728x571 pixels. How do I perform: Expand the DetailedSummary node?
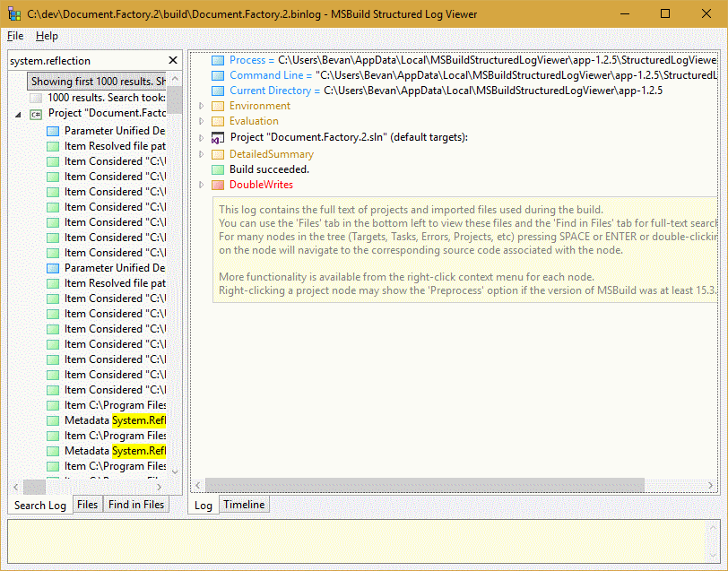201,154
